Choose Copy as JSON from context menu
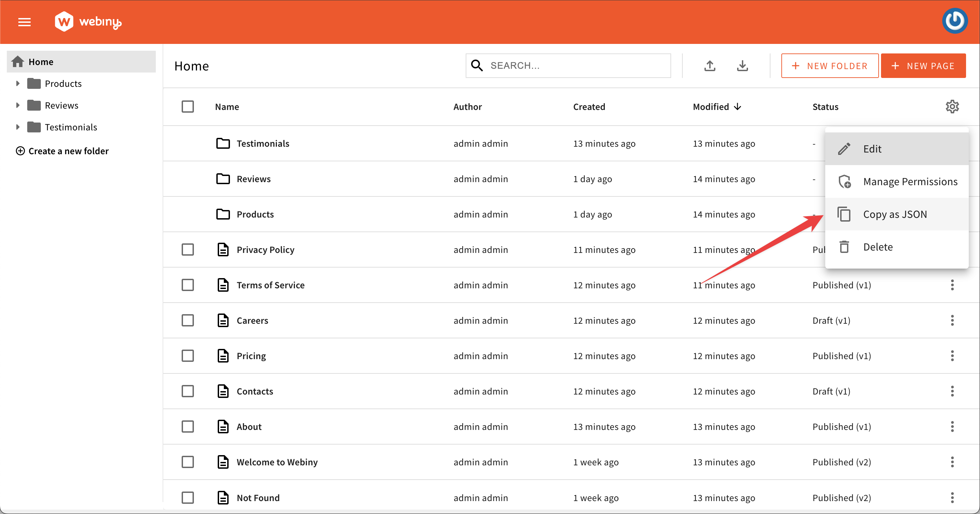Image resolution: width=980 pixels, height=514 pixels. tap(895, 214)
